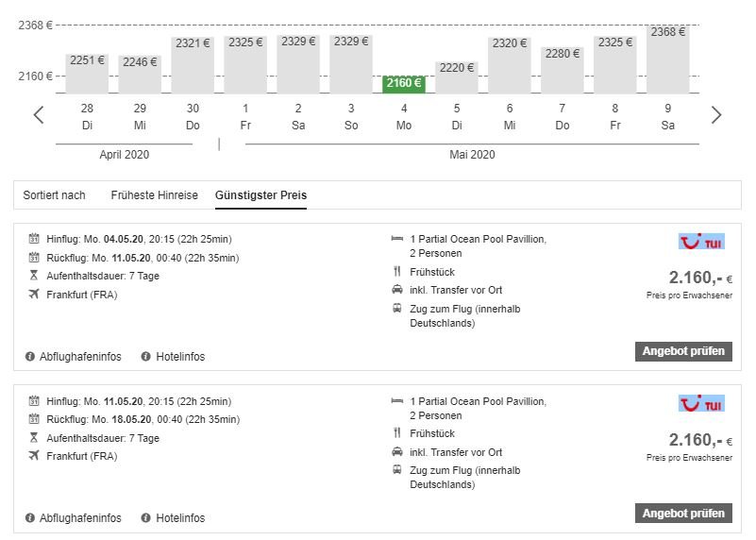Click the next dates right arrow
Viewport: 756px width, 540px height.
(716, 115)
